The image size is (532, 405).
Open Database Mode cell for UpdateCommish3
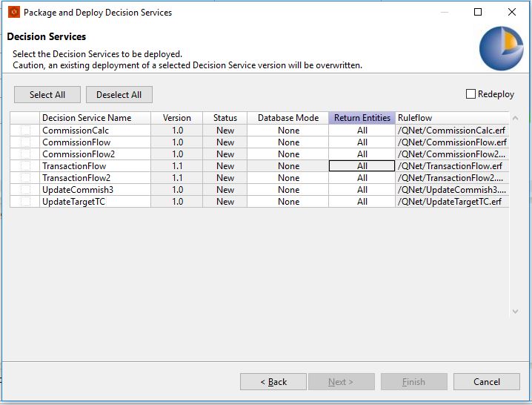click(288, 190)
